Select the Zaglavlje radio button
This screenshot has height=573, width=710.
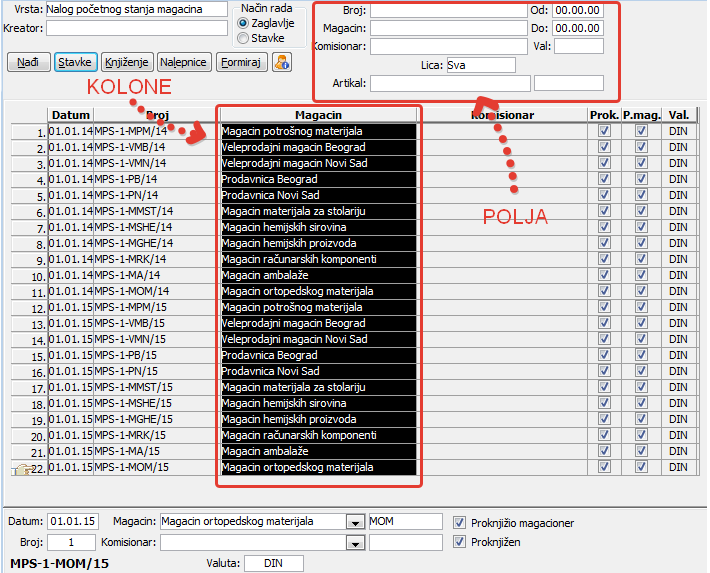coord(244,23)
